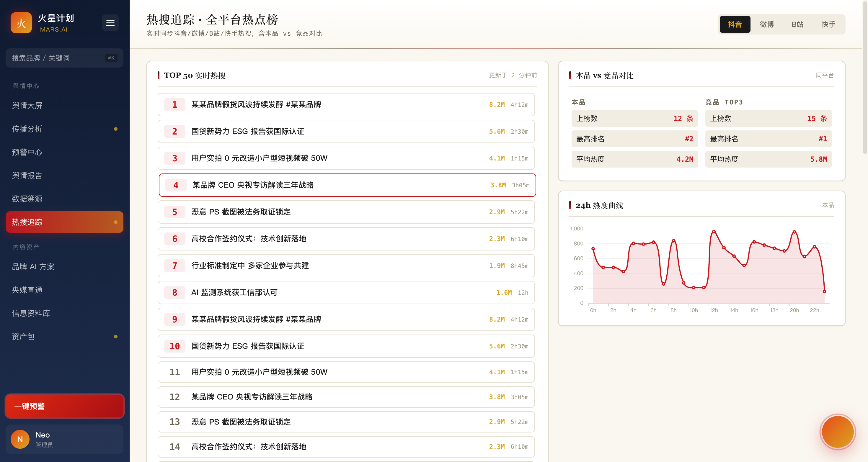Switch platform to 微博
The image size is (868, 462).
click(766, 24)
